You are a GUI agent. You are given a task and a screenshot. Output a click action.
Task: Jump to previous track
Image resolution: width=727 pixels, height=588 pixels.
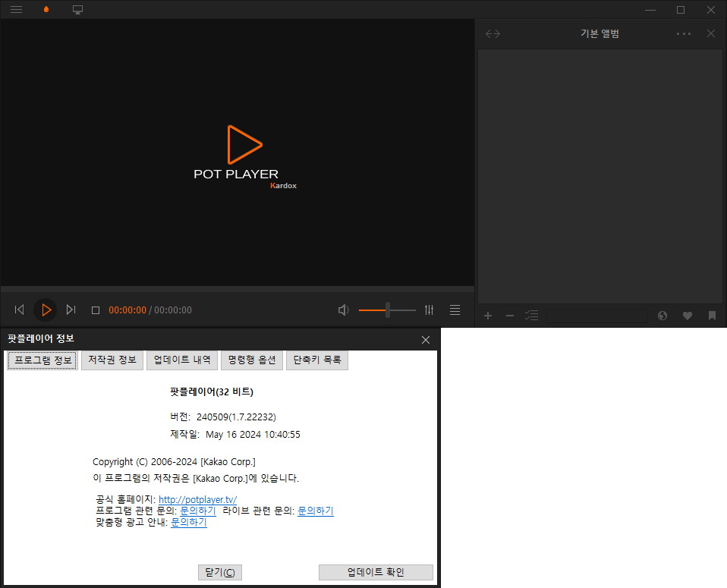point(20,310)
